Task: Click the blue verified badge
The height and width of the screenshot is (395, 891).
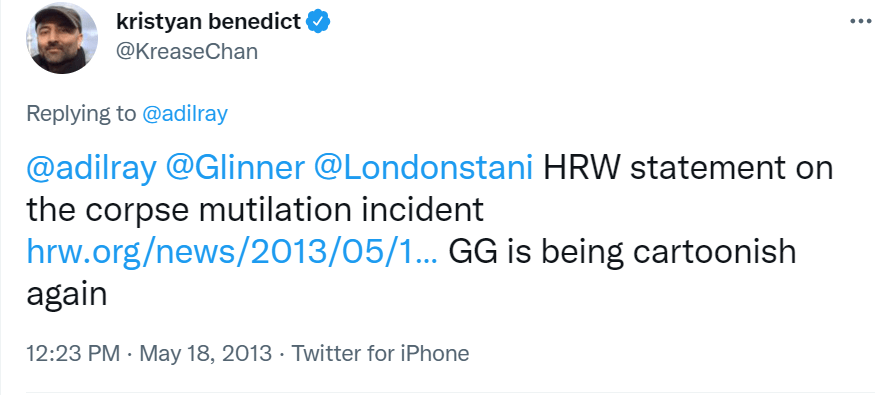Action: point(318,22)
